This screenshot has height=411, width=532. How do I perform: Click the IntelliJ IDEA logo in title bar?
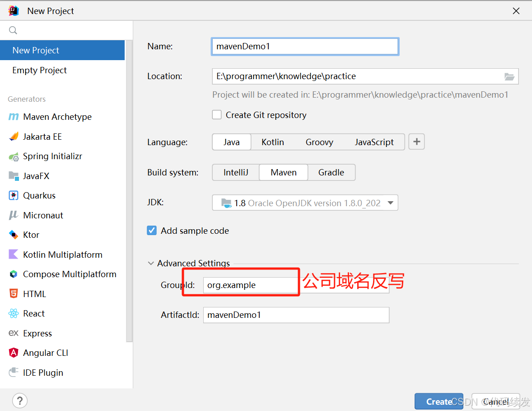(x=14, y=11)
